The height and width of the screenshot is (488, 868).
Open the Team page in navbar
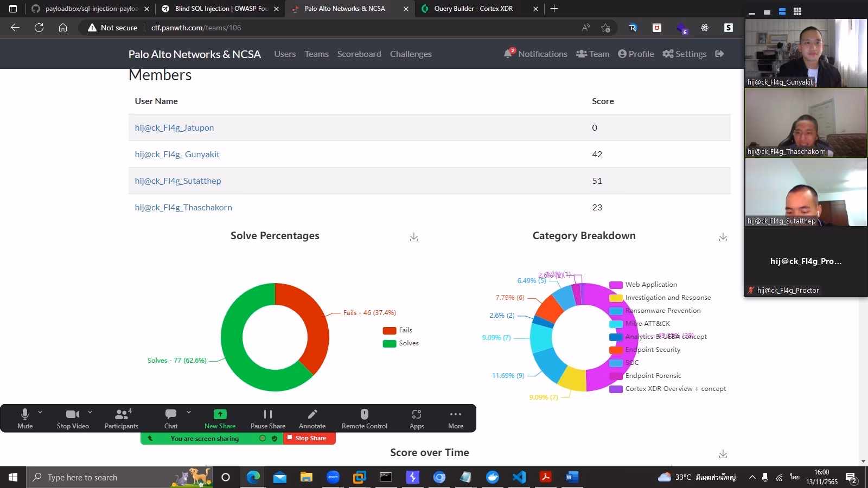point(592,54)
